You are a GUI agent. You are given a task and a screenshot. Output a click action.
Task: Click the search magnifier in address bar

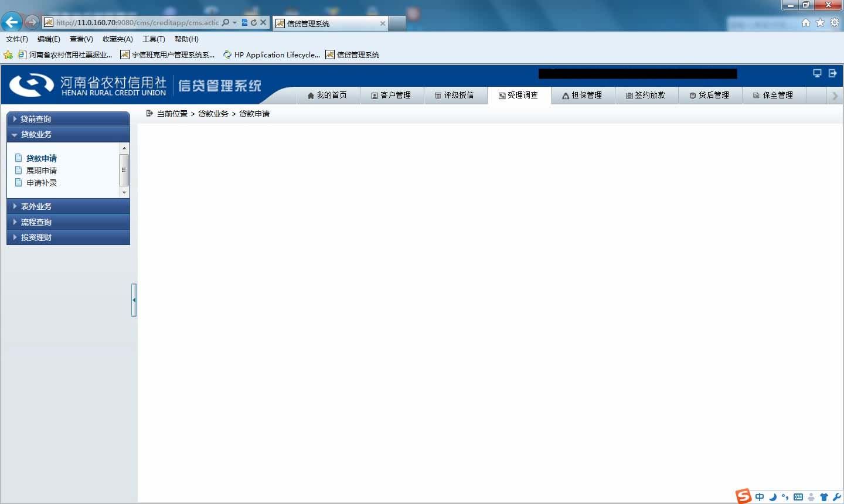[226, 22]
